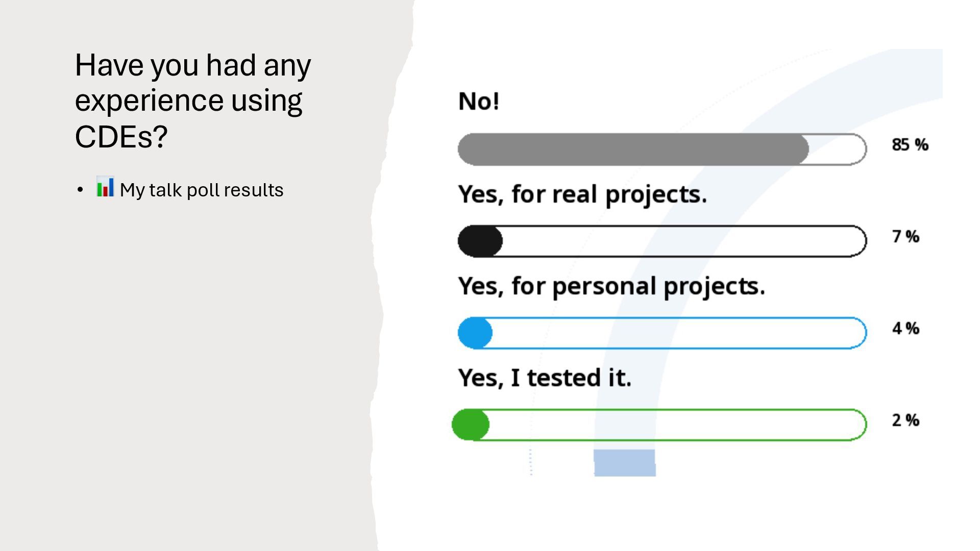Image resolution: width=980 pixels, height=551 pixels.
Task: Click the '2 %' percentage label
Action: pos(905,420)
